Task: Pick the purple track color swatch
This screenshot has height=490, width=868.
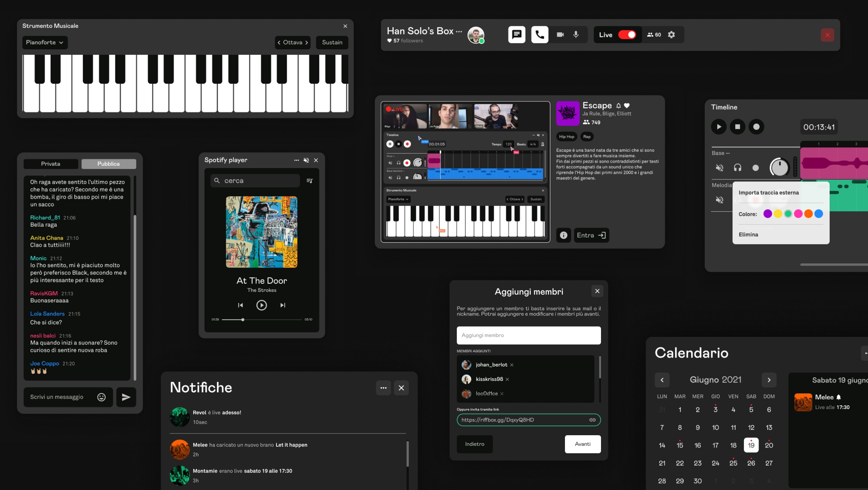Action: click(767, 214)
